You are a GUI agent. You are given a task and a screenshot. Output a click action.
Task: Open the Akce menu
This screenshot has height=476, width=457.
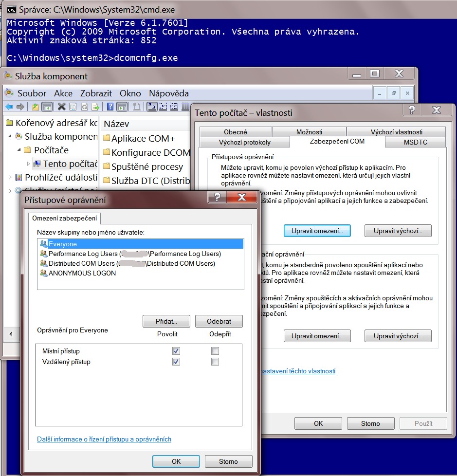point(63,93)
